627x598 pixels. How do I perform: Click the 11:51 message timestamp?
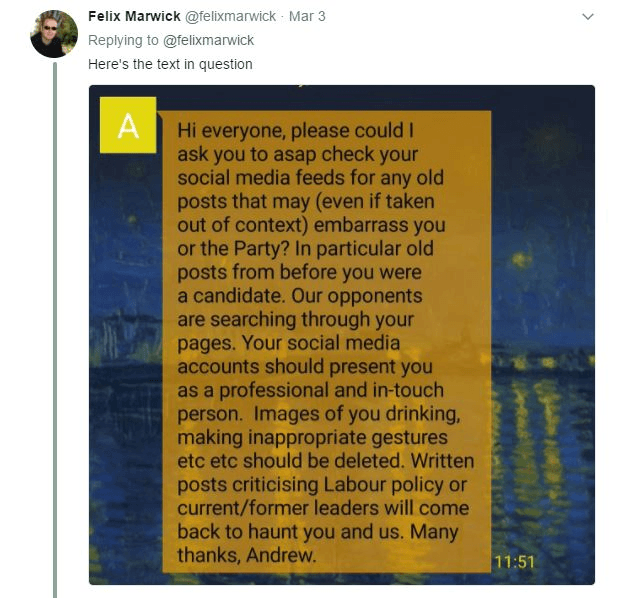coord(515,562)
